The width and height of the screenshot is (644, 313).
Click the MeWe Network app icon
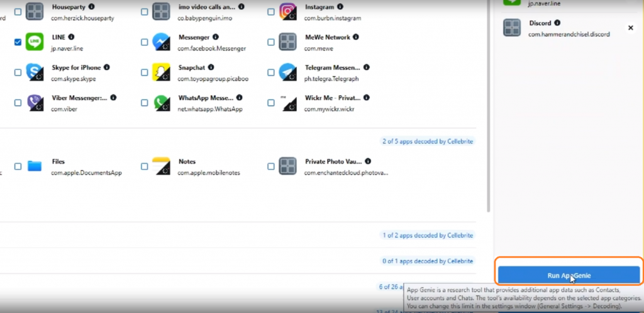point(287,42)
